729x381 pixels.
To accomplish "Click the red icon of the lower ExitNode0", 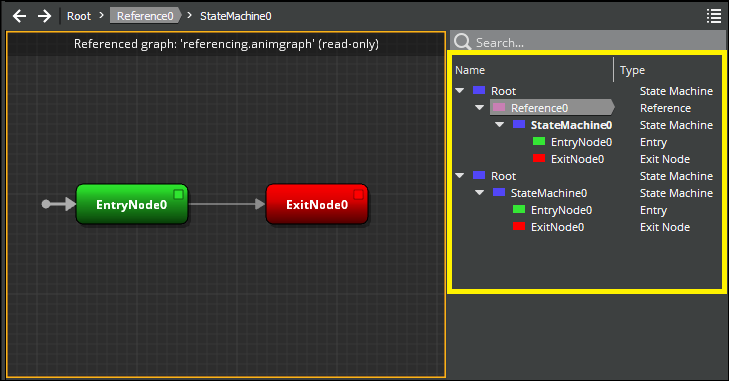I will pos(519,227).
